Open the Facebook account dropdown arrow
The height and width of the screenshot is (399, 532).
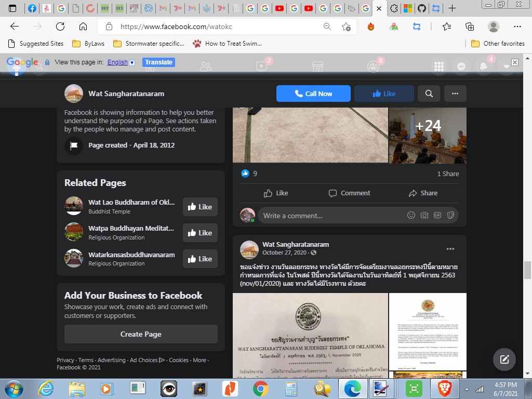click(506, 66)
